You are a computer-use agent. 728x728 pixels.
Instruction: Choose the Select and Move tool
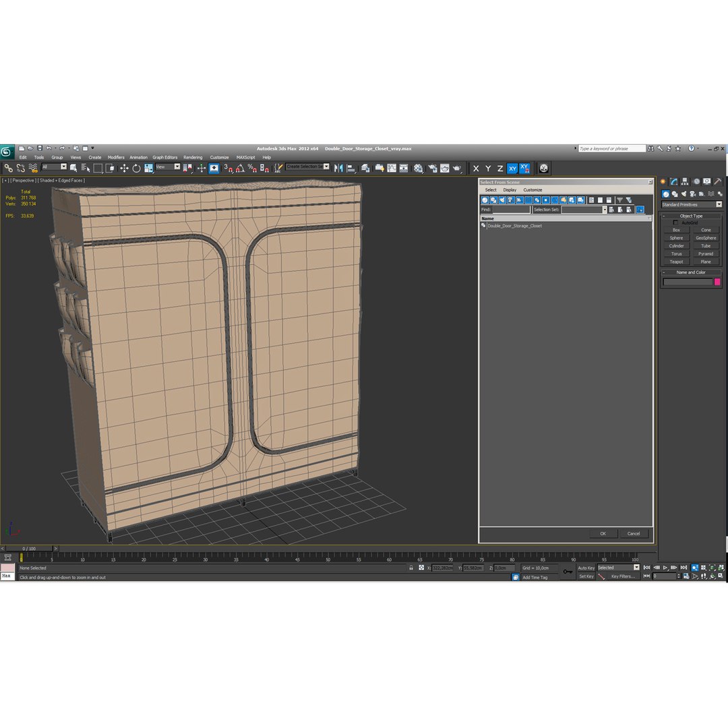124,168
